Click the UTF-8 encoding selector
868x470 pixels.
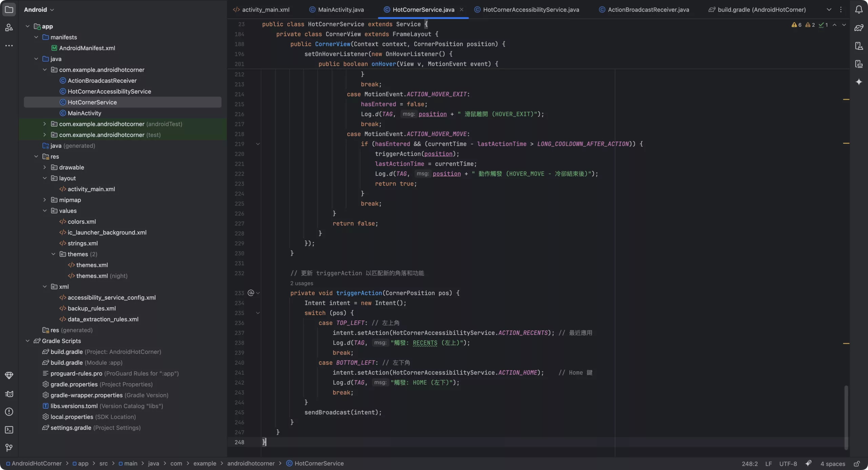click(x=788, y=464)
